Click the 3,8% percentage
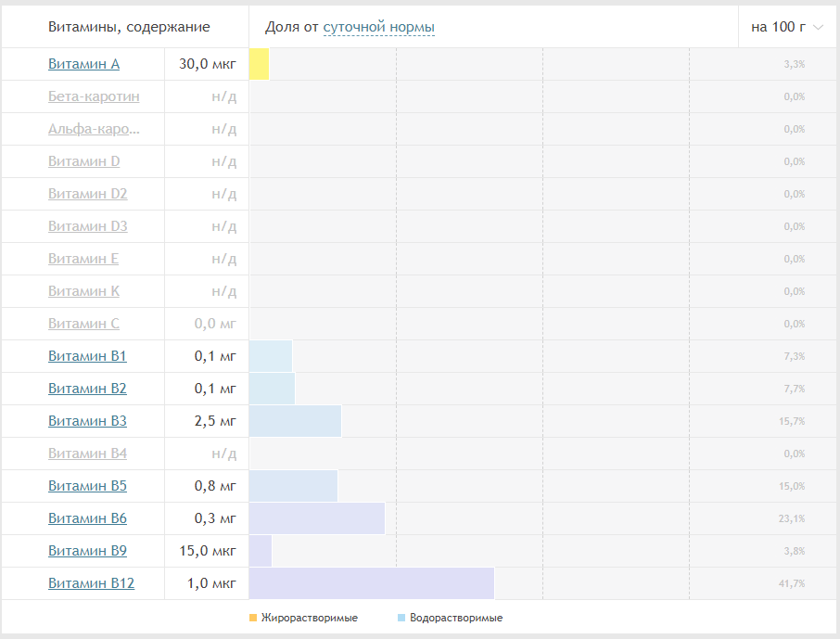The width and height of the screenshot is (840, 639). 795,551
